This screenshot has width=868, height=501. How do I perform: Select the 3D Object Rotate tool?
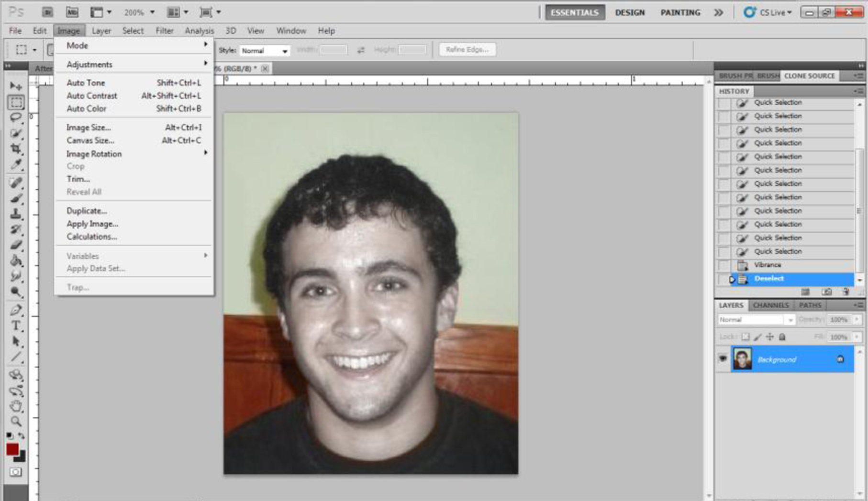(16, 375)
